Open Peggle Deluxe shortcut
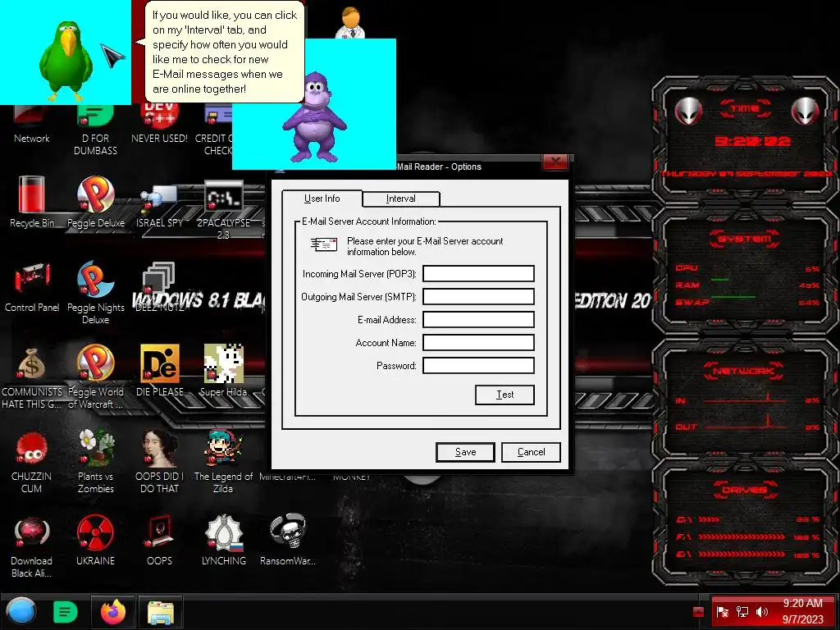 pos(96,202)
